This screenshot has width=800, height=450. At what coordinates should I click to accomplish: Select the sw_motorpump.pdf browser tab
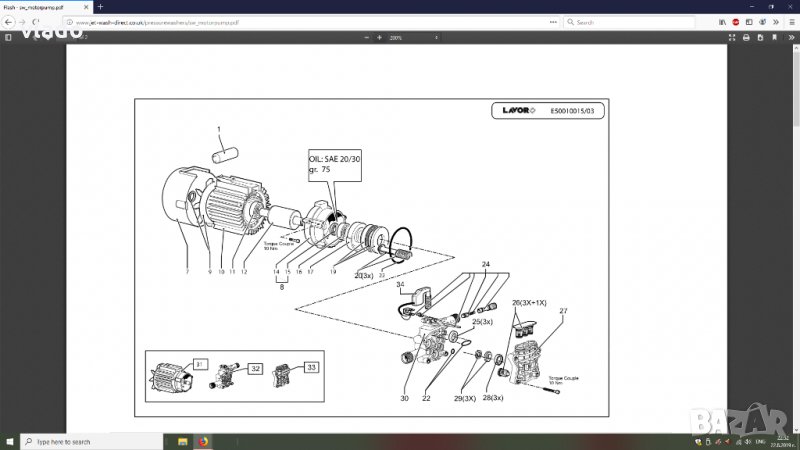(x=40, y=6)
